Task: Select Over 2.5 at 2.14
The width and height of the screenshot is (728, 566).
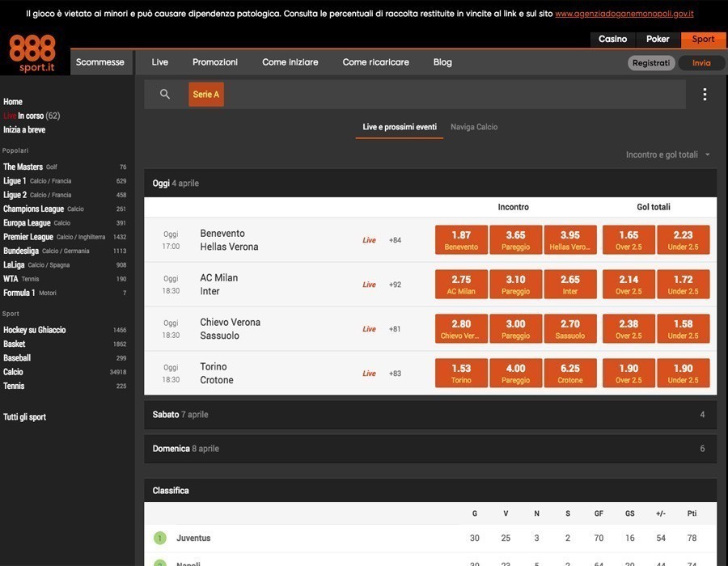Action: pos(629,285)
